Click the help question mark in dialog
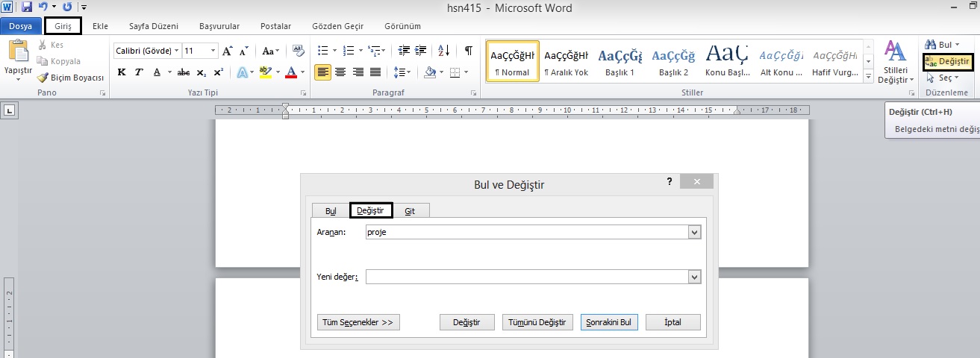 click(670, 181)
